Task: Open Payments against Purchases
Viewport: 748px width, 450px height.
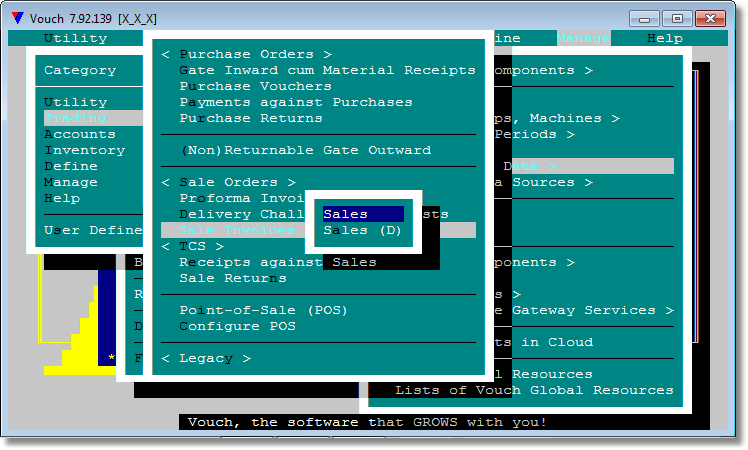Action: [296, 102]
